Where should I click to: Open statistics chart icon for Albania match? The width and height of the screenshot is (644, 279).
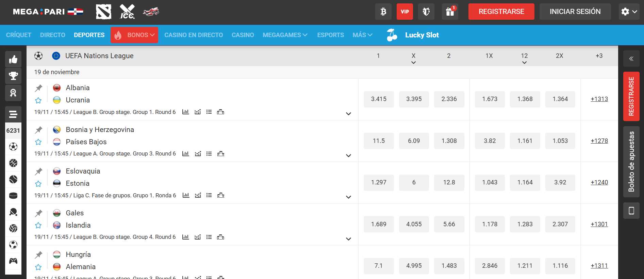185,112
